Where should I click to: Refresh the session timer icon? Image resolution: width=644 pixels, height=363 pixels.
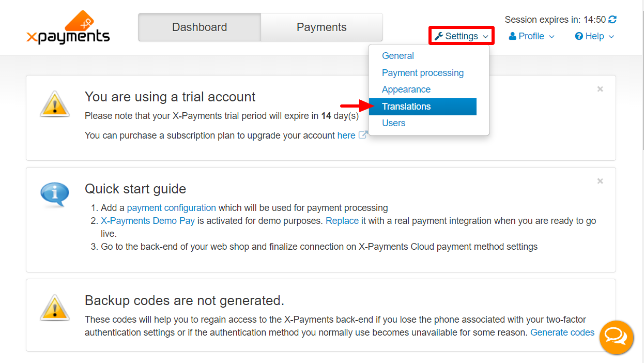coord(612,20)
